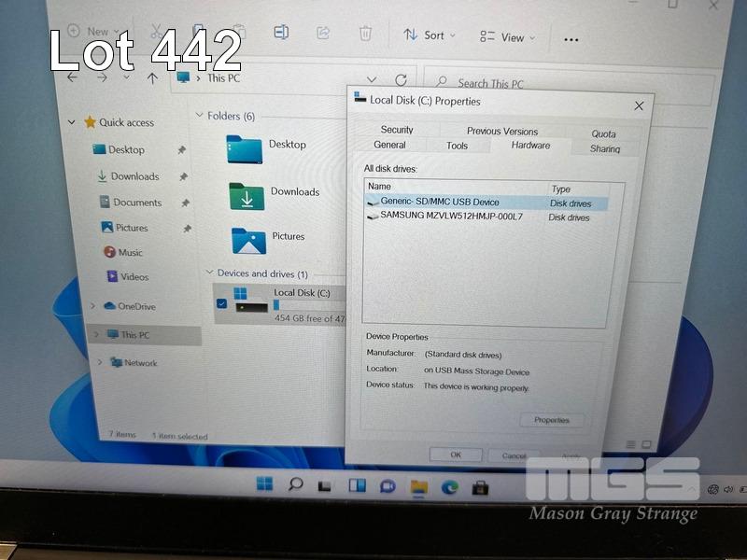Open the View dropdown menu

click(508, 37)
